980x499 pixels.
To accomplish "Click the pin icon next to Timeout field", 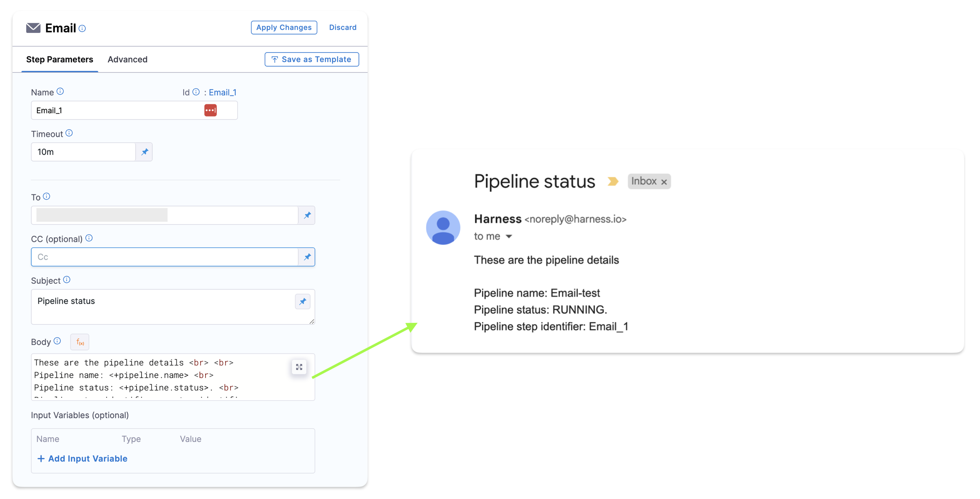I will (144, 152).
